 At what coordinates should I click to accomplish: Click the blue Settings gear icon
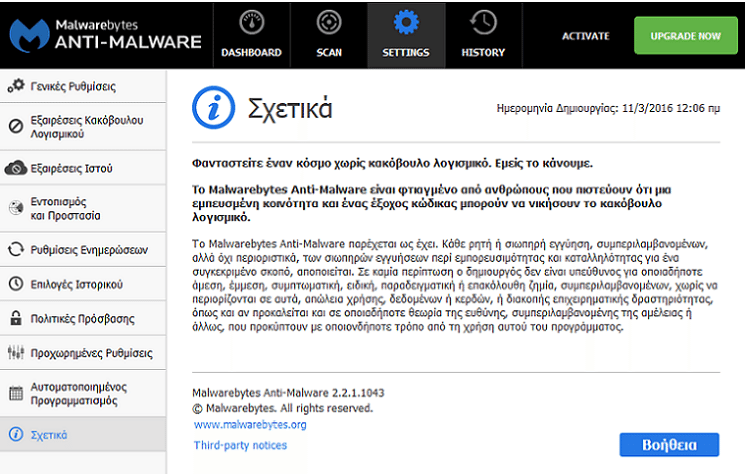click(406, 22)
